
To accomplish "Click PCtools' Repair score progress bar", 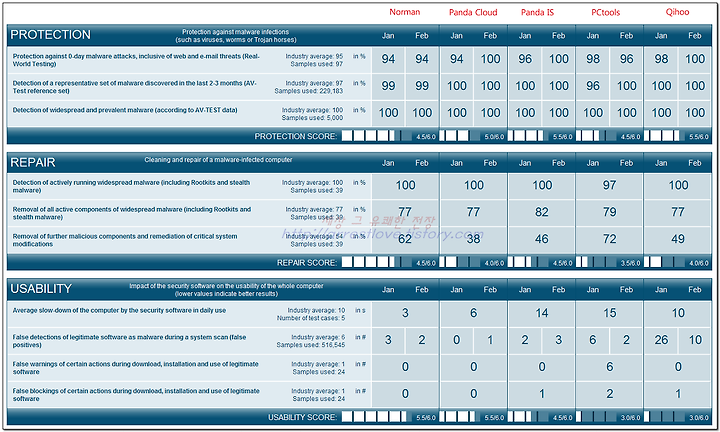I will pos(597,263).
